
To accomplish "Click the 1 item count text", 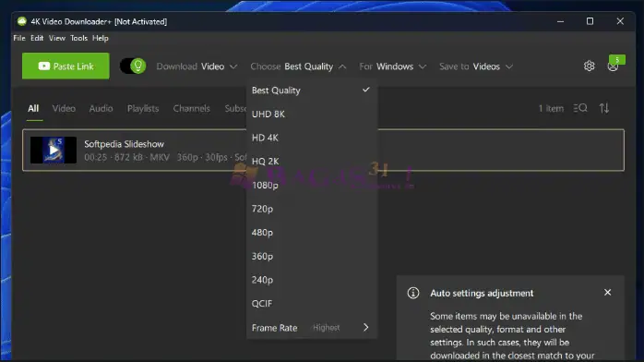I will coord(551,108).
